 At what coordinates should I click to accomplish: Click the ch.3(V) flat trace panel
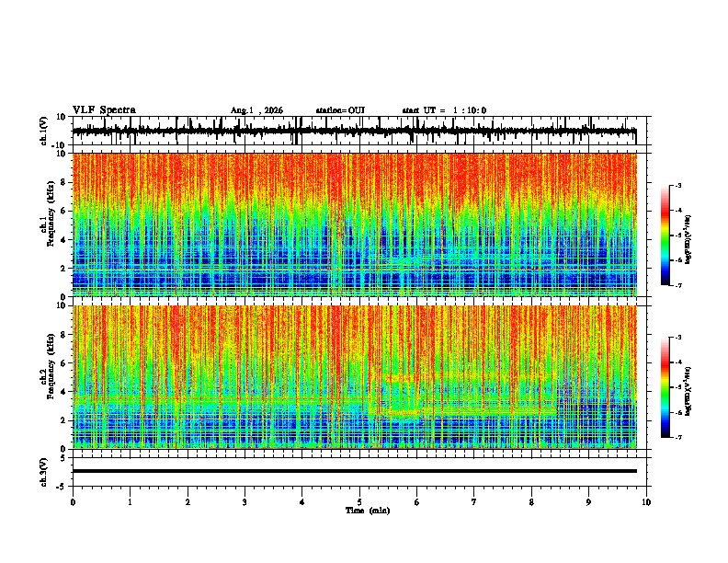point(361,472)
